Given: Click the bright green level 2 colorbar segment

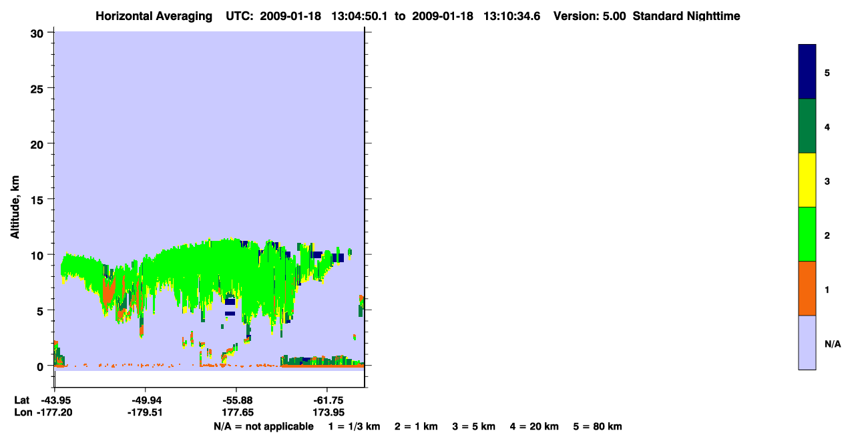Looking at the screenshot, I should (x=807, y=234).
